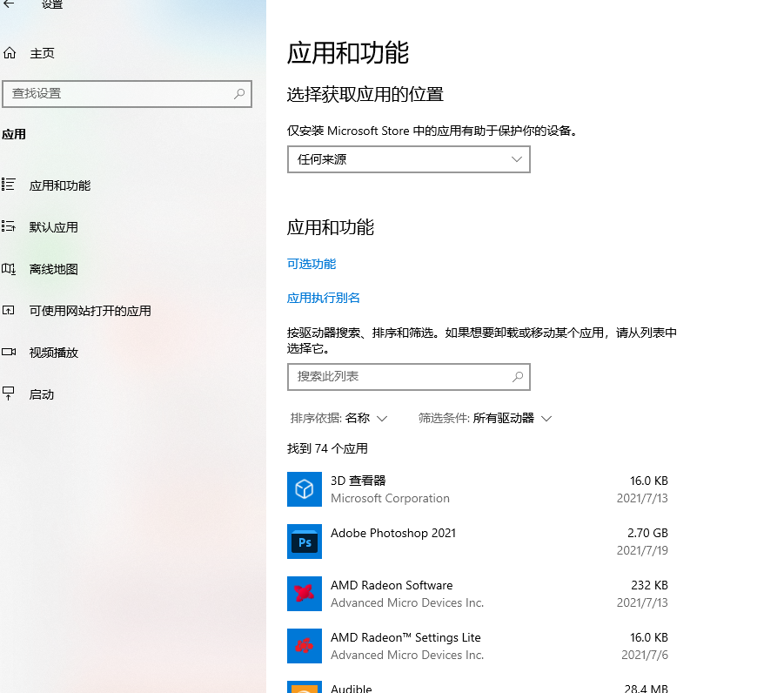Click the 默认应用 sidebar icon
Viewport: 784px width, 693px height.
point(9,226)
